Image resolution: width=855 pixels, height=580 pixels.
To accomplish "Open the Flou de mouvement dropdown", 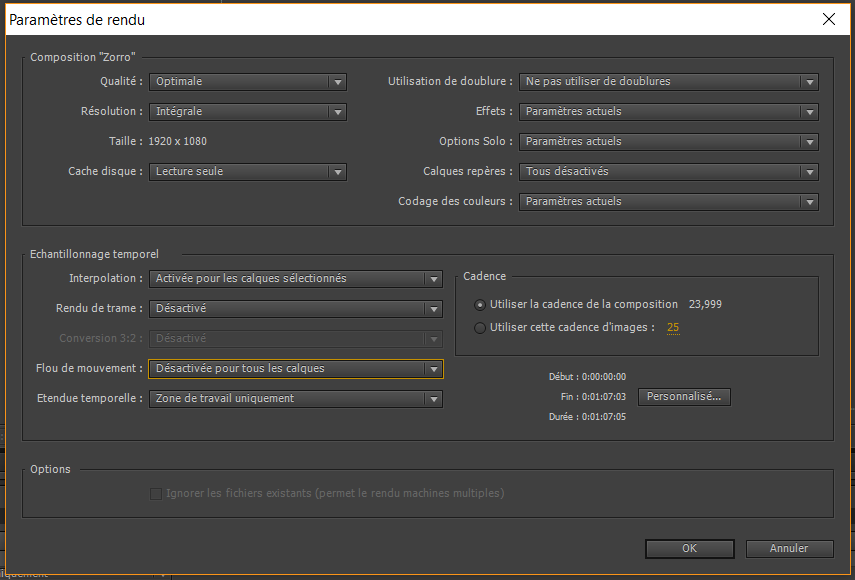I will pyautogui.click(x=295, y=369).
